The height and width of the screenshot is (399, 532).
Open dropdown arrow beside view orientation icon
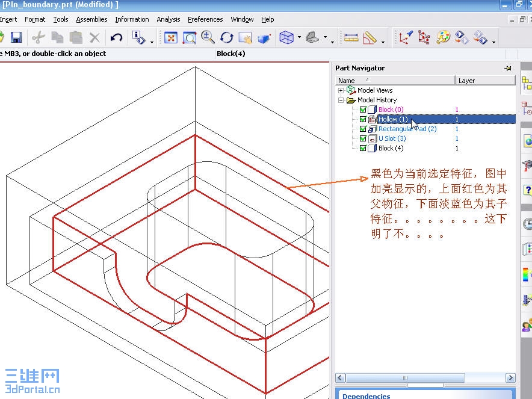(325, 37)
